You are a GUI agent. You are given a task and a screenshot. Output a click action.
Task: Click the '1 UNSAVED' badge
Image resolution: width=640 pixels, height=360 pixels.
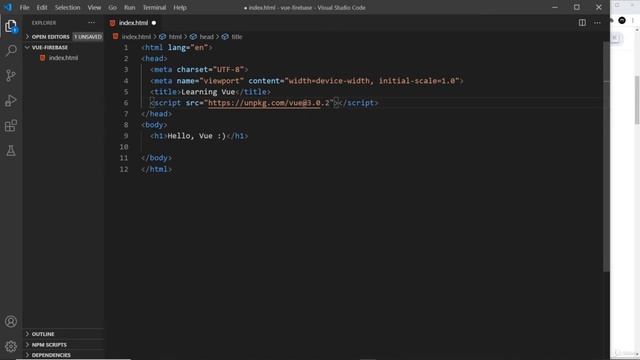(x=88, y=37)
